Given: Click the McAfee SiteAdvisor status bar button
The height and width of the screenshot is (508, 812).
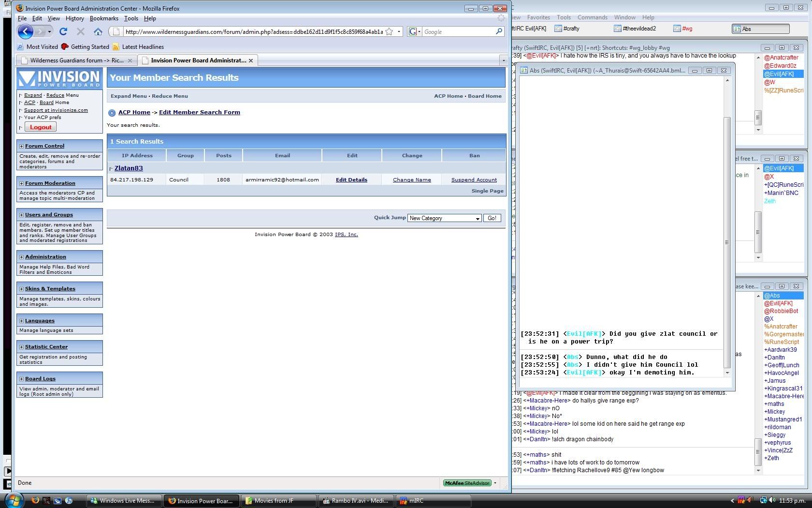Looking at the screenshot, I should click(x=467, y=483).
